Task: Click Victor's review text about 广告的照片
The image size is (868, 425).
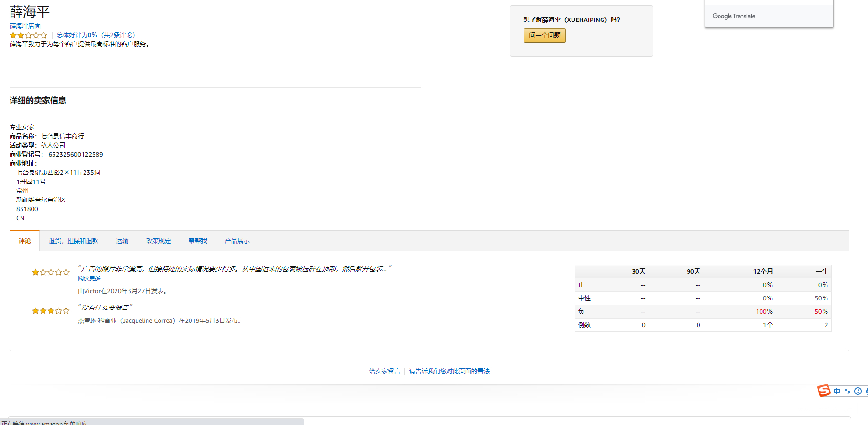Action: click(x=234, y=269)
